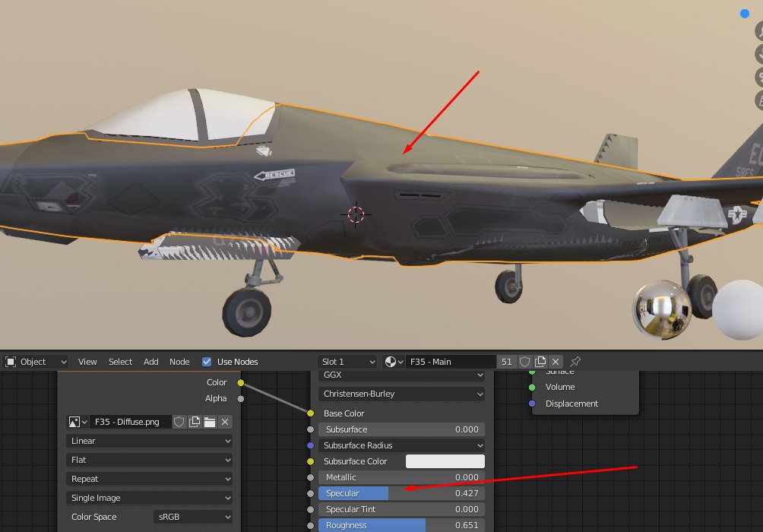Screen dimensions: 763x532
Task: Edit the F35 - Main material name field
Action: pyautogui.click(x=451, y=362)
